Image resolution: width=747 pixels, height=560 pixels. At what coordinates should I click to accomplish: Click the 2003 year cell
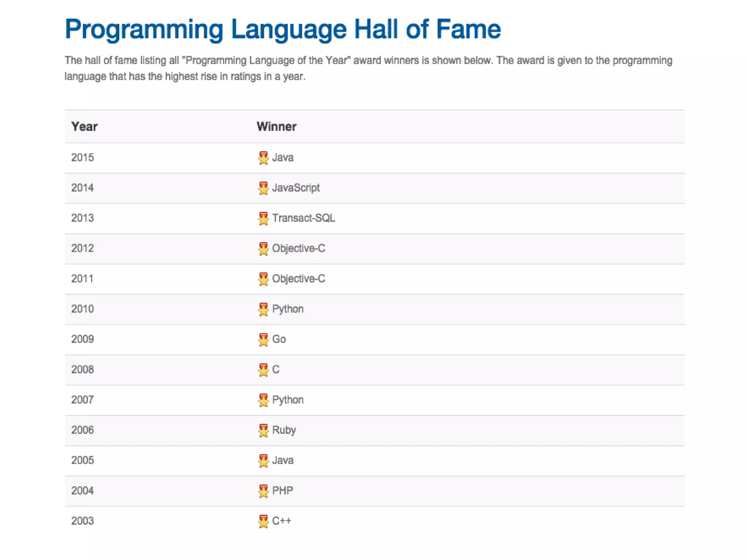82,521
